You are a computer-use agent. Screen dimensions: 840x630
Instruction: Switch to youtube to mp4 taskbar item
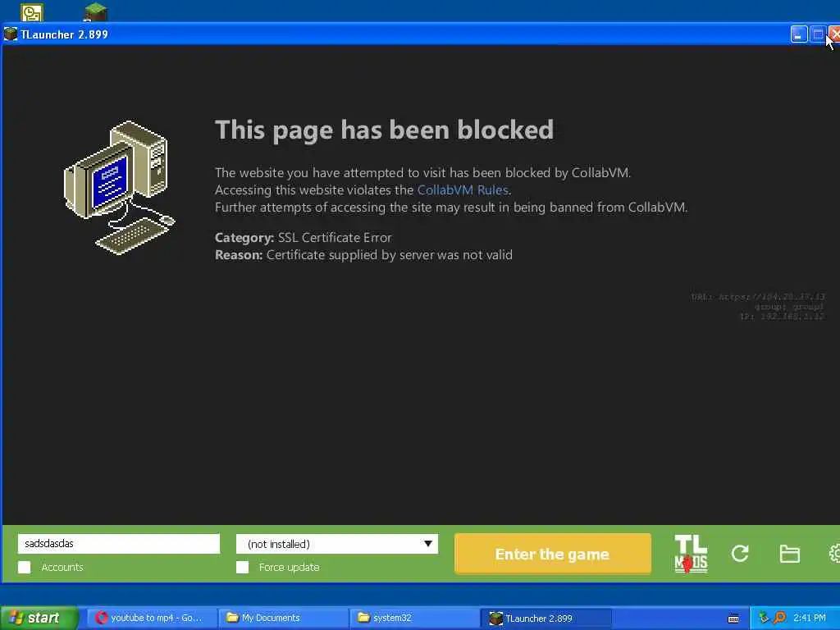[152, 619]
